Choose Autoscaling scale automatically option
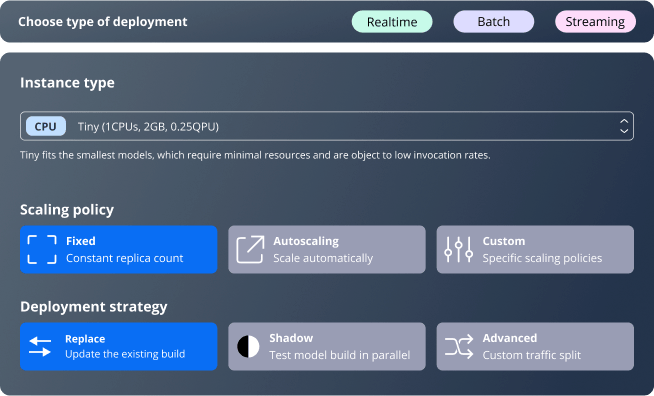654x396 pixels. 327,250
